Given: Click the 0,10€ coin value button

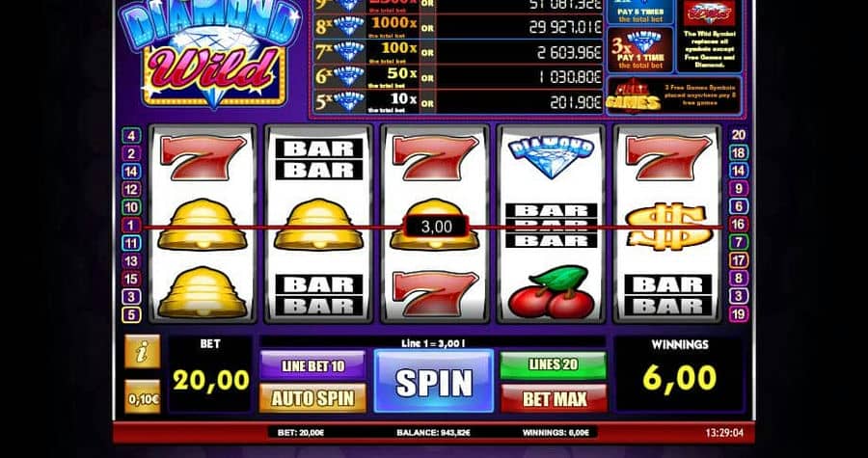Looking at the screenshot, I should pyautogui.click(x=143, y=396).
